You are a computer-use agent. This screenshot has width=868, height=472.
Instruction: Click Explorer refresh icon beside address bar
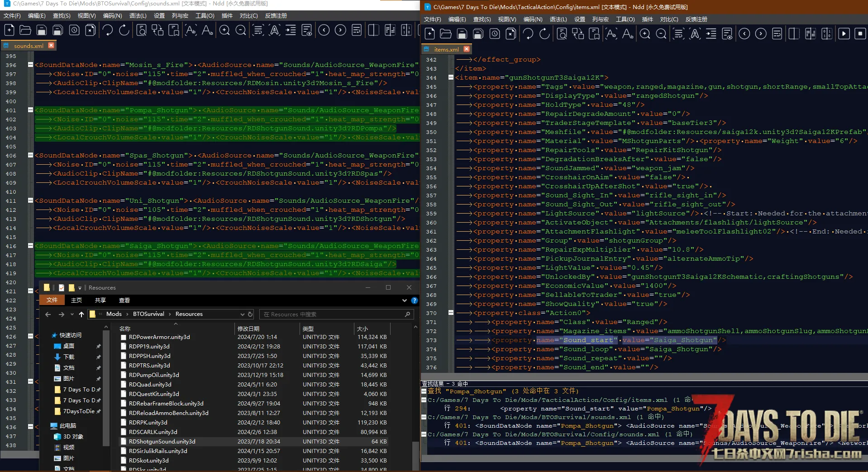[250, 314]
